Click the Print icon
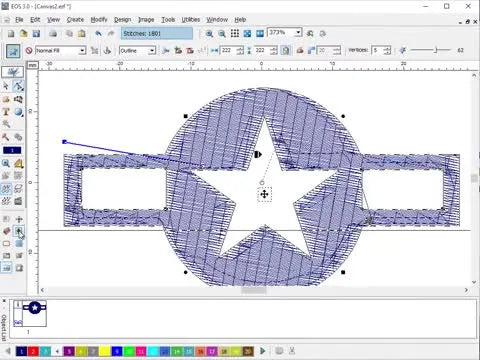This screenshot has width=480, height=360. 53,34
